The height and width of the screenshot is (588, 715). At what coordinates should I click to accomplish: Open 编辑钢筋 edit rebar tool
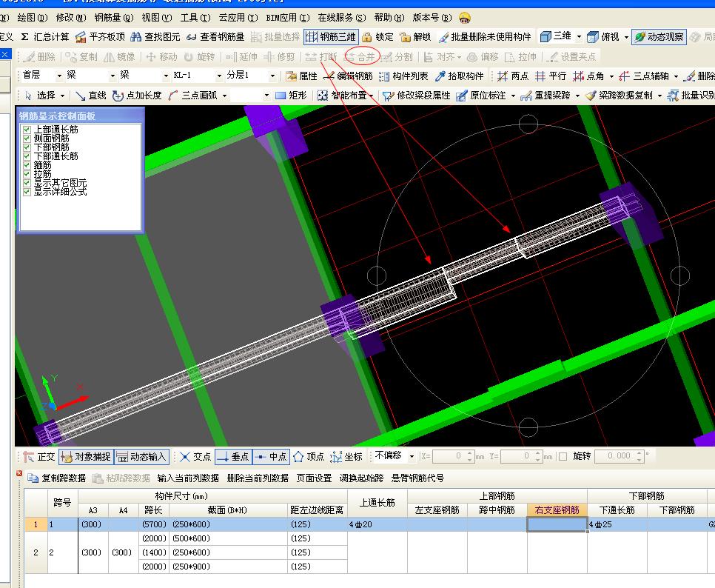pyautogui.click(x=349, y=76)
